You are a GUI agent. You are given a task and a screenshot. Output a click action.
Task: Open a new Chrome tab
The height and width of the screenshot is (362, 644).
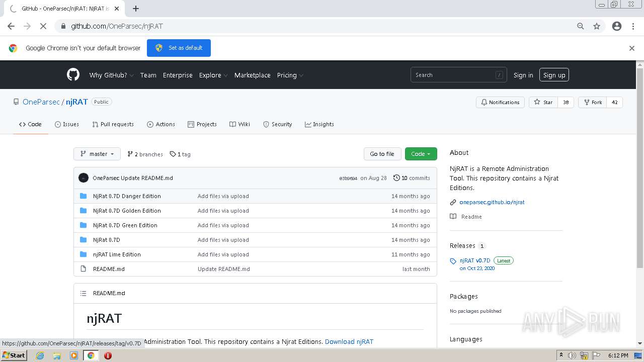pyautogui.click(x=136, y=9)
